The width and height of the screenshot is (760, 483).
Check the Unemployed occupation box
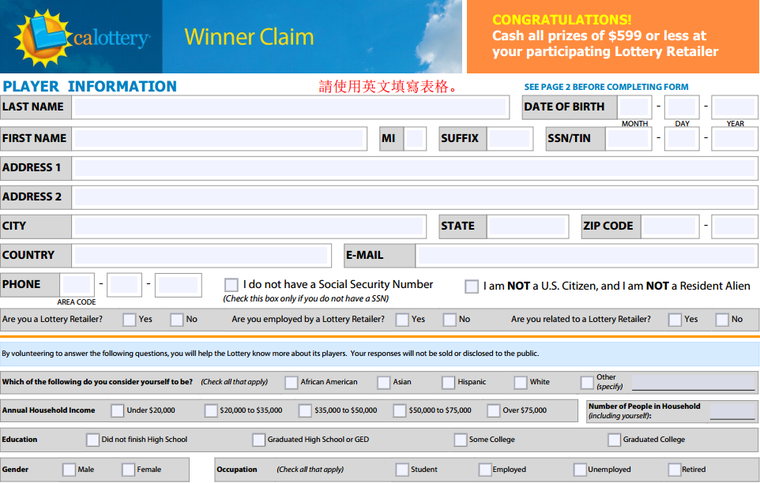(580, 470)
